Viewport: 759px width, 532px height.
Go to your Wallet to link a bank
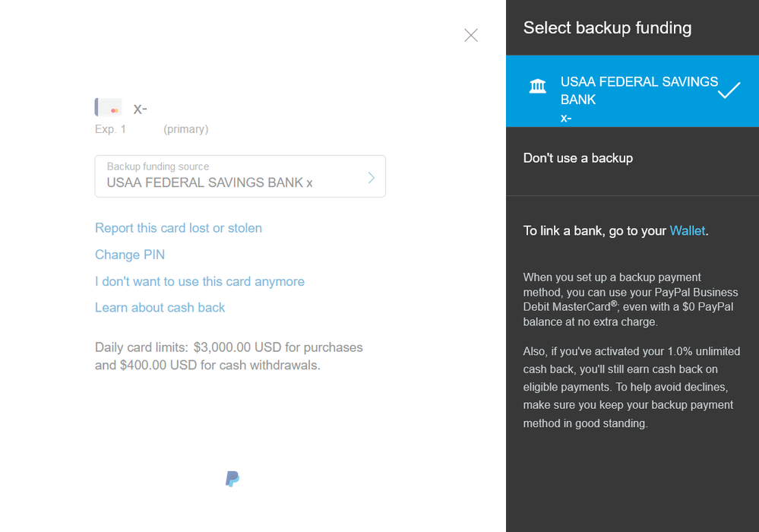687,230
